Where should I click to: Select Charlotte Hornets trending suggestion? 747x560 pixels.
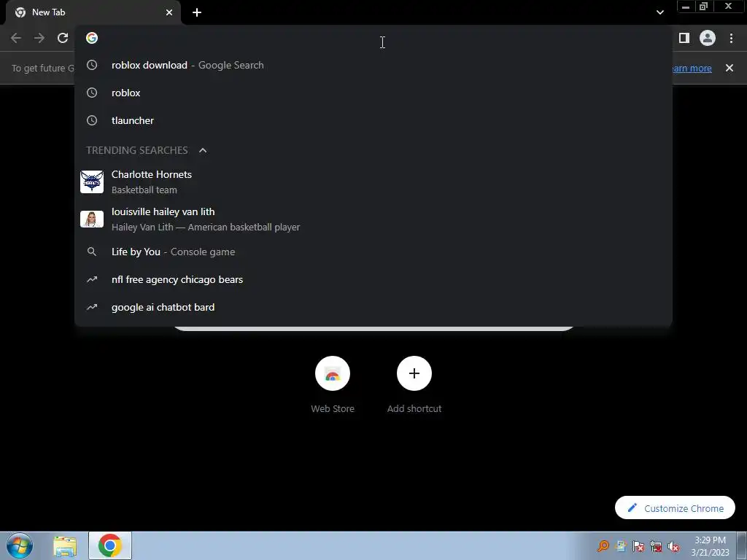point(373,182)
